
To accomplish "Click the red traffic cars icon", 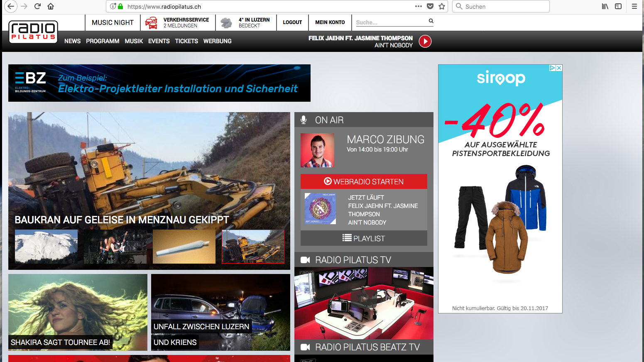I will [151, 23].
